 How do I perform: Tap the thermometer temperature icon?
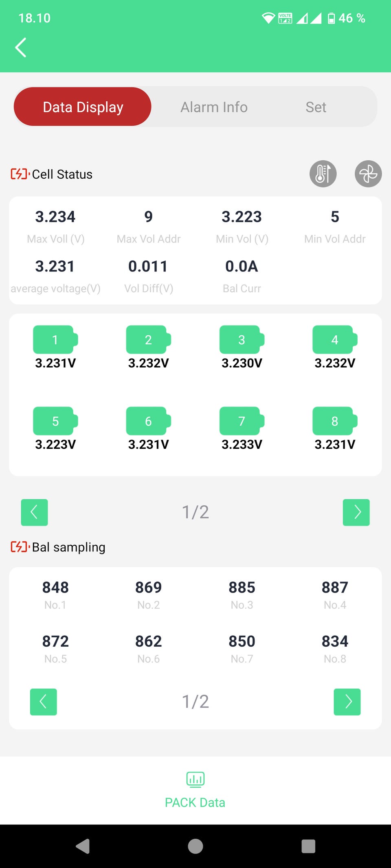tap(323, 174)
